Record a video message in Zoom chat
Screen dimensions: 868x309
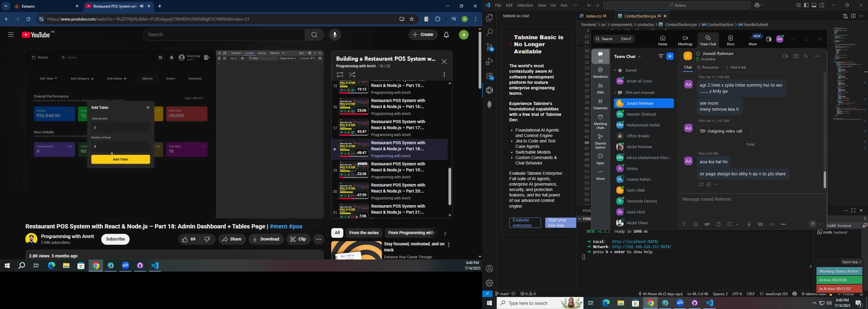tap(760, 224)
